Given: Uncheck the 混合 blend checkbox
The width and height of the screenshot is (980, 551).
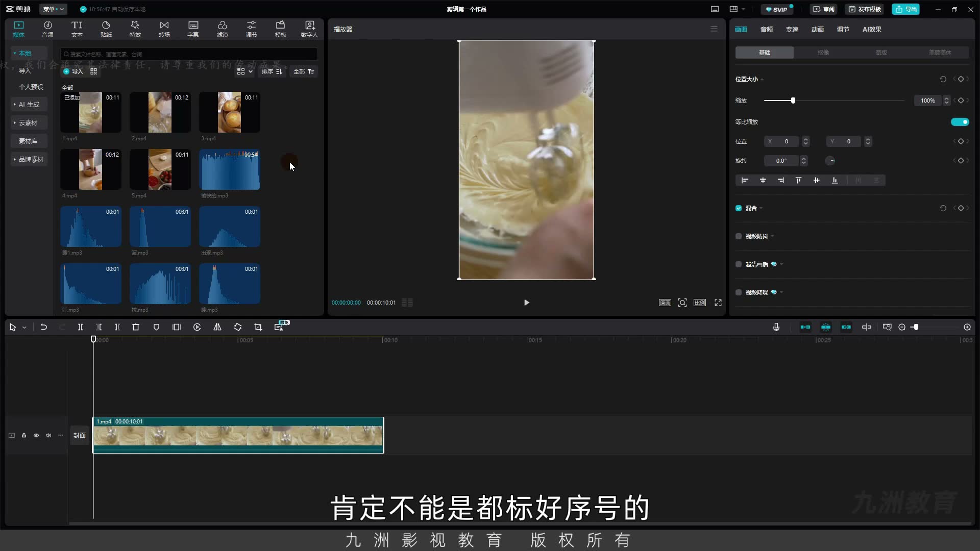Looking at the screenshot, I should [739, 208].
